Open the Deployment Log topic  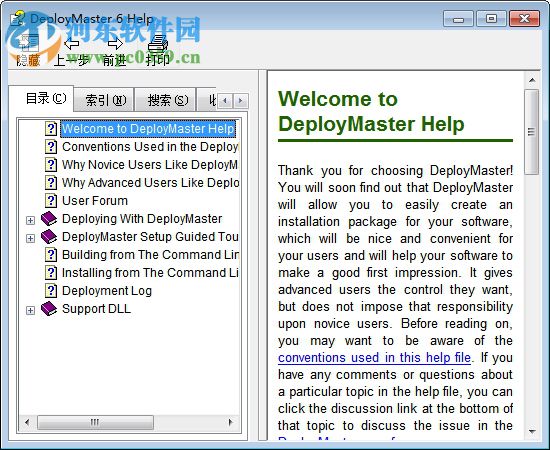click(x=107, y=291)
